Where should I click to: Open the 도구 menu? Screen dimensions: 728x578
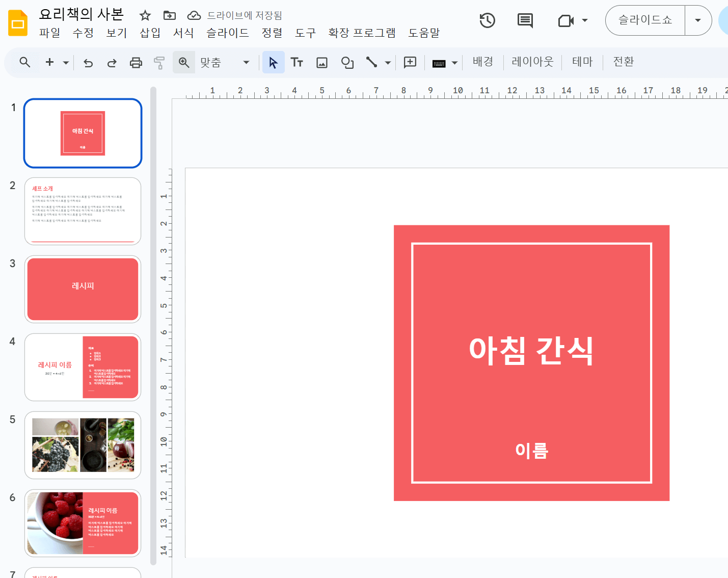pos(306,33)
